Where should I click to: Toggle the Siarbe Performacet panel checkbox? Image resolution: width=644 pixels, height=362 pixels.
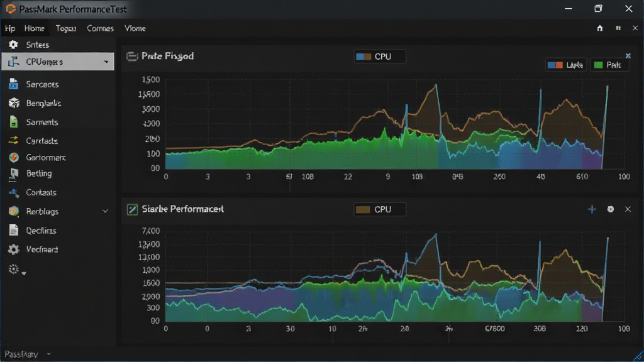click(132, 209)
